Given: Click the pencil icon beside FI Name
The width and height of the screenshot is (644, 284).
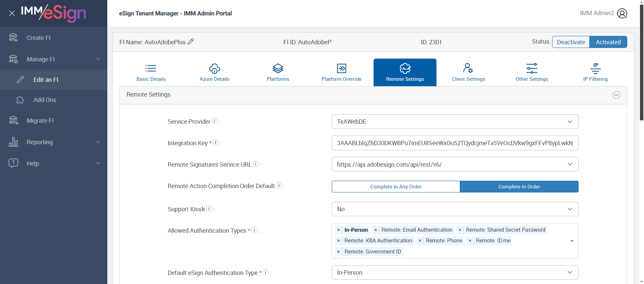Looking at the screenshot, I should pos(191,42).
